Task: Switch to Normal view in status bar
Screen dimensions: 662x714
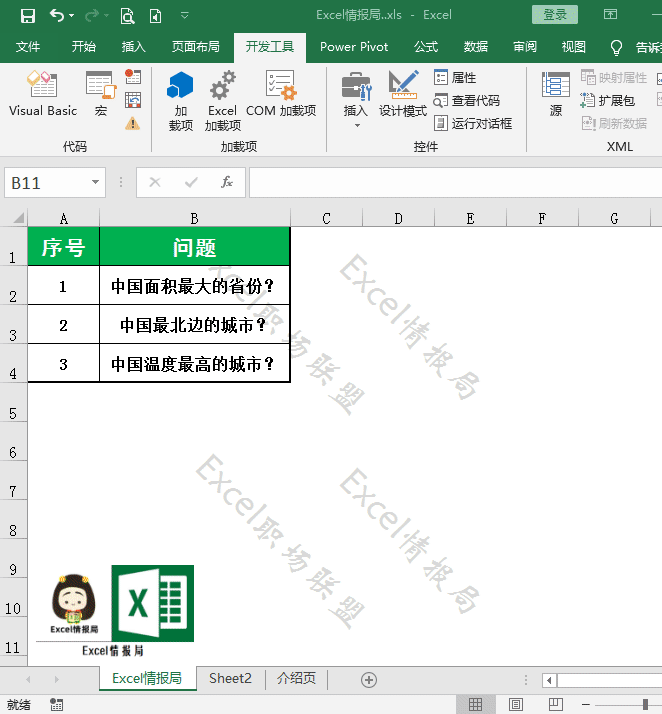Action: [476, 705]
